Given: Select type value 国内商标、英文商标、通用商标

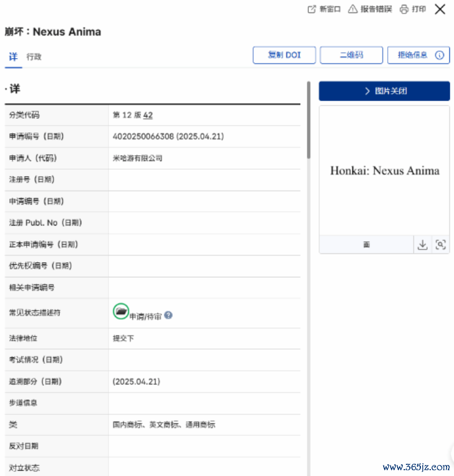Looking at the screenshot, I should point(164,425).
